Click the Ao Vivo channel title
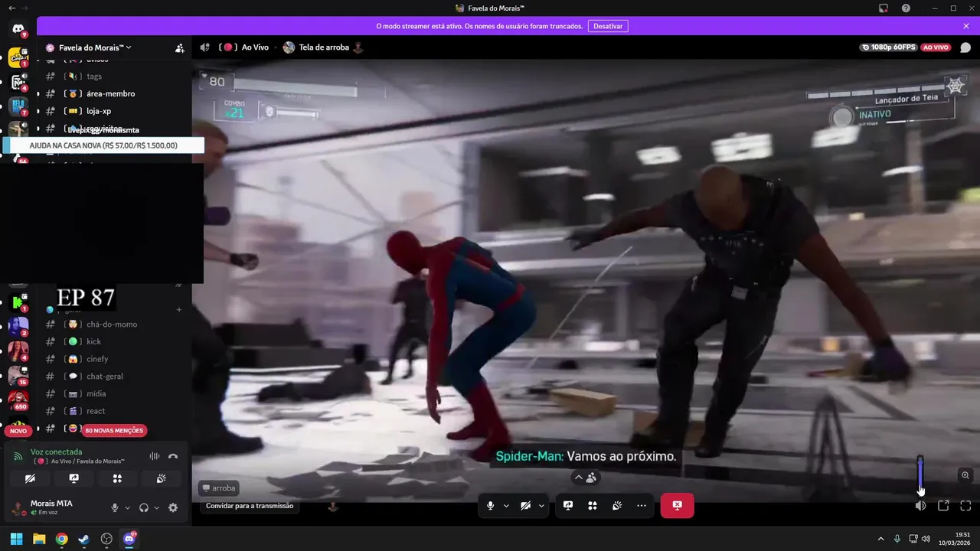Viewport: 980px width, 551px height. (x=255, y=47)
